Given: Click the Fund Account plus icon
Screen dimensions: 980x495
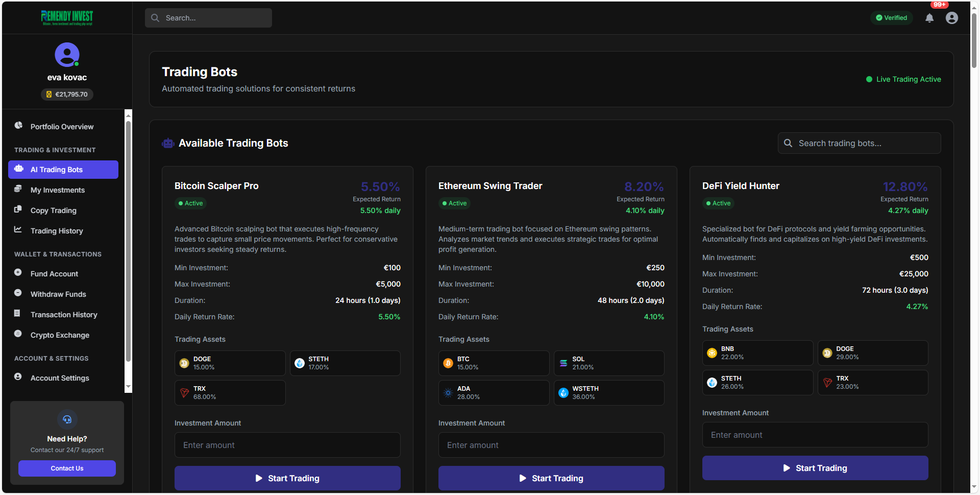Looking at the screenshot, I should pos(18,272).
